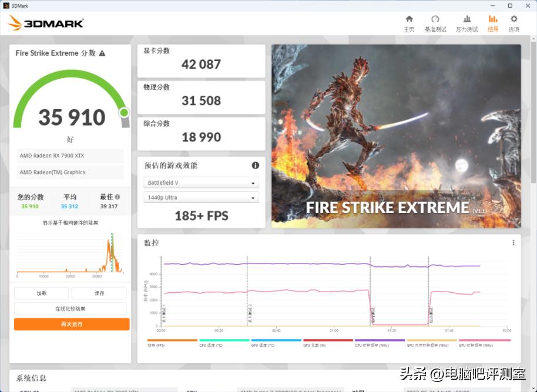Toggle the CPU 时钟频率 purple legend
This screenshot has height=392, width=537.
380,343
